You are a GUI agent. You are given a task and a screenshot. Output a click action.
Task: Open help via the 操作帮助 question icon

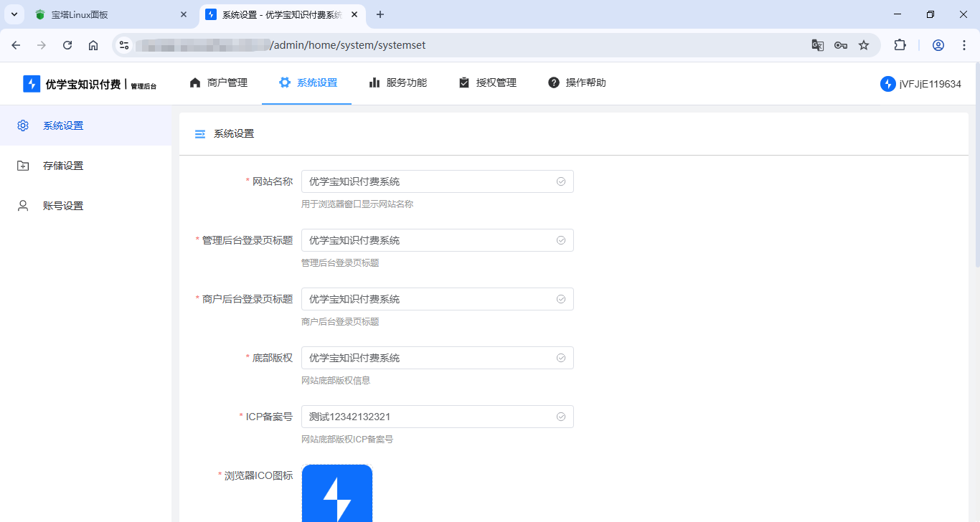(553, 82)
